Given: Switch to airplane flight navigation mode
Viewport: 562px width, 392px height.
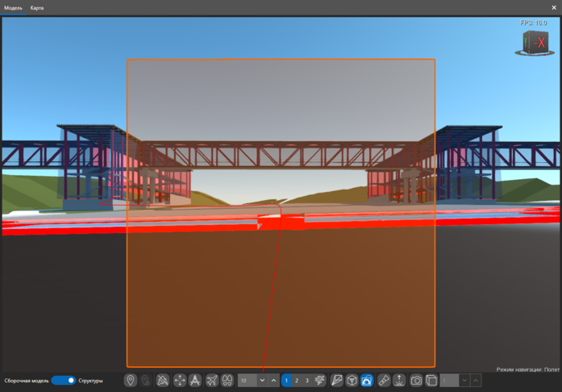Looking at the screenshot, I should tap(212, 380).
